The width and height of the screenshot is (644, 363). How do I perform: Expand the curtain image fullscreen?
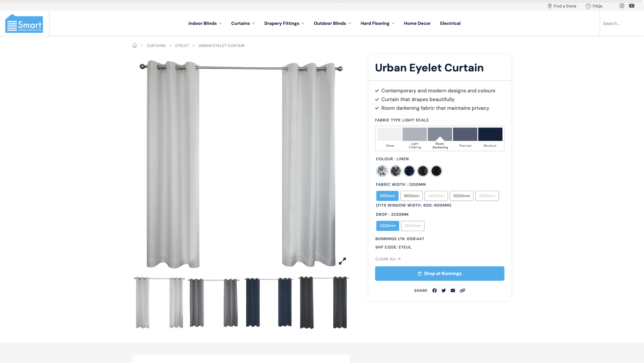(x=342, y=261)
